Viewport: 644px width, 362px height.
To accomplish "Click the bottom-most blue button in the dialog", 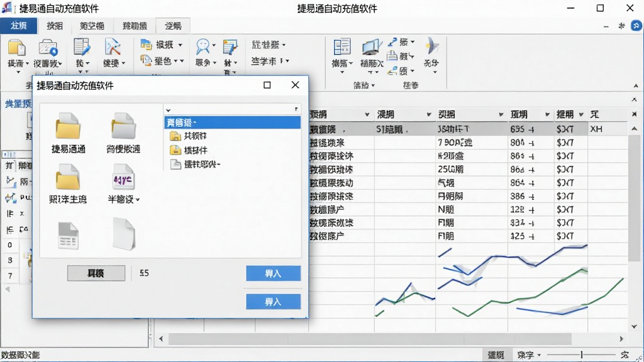I will [x=273, y=302].
